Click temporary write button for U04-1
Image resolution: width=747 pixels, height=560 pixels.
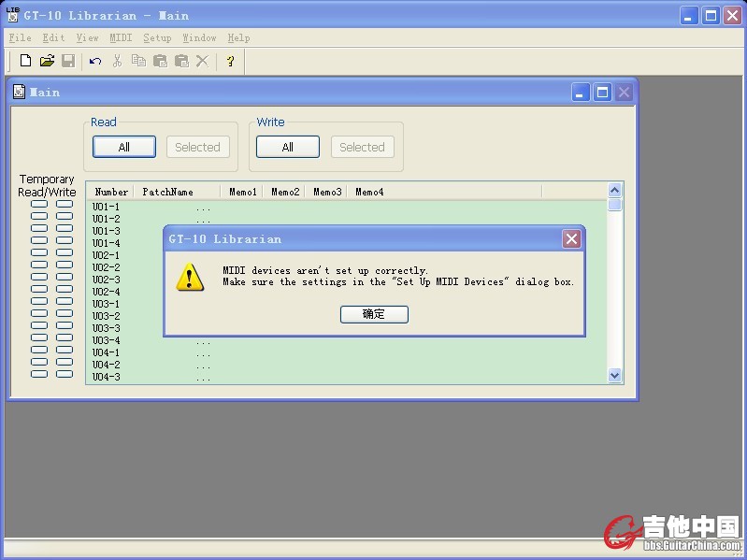point(65,350)
